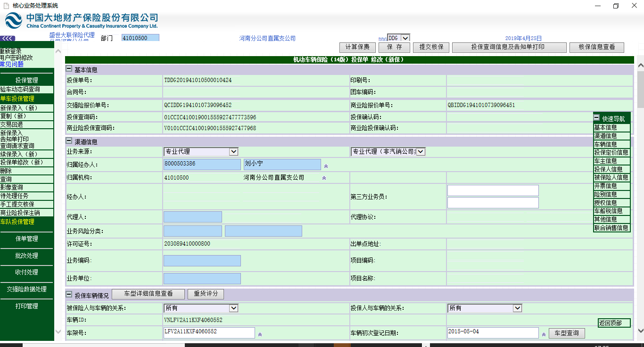Submit with the 提交核保 button
Image resolution: width=644 pixels, height=347 pixels.
pyautogui.click(x=431, y=47)
